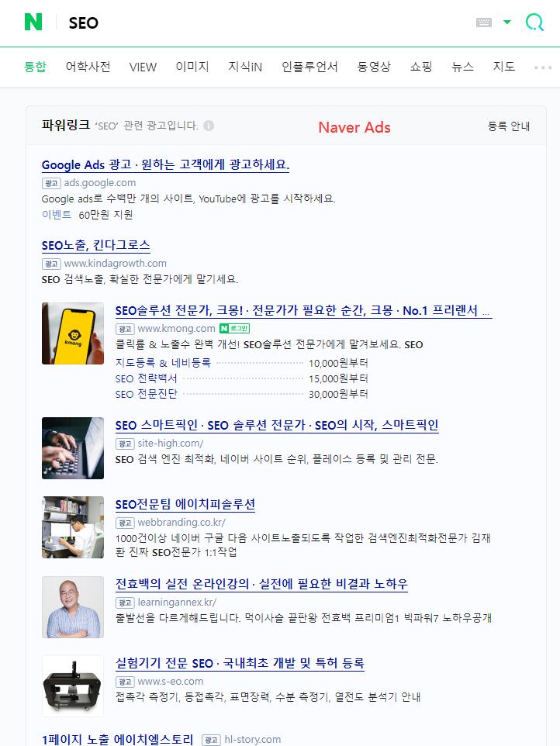Click the kmong yellow phone thumbnail

click(x=73, y=333)
